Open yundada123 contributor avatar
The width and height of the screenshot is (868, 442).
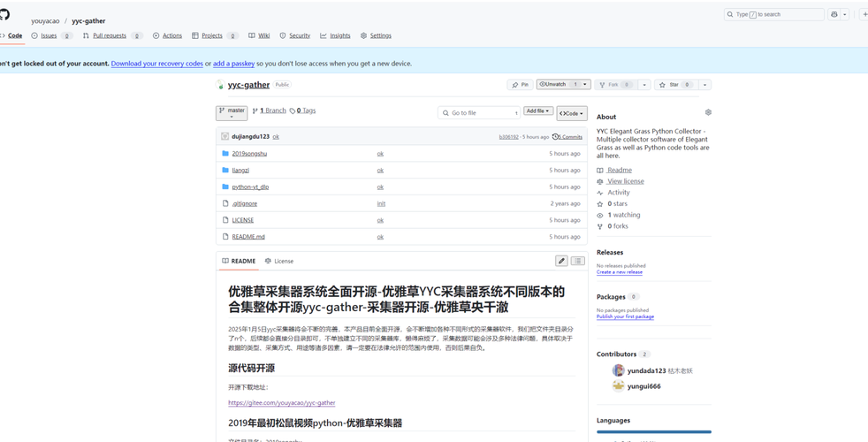tap(619, 370)
